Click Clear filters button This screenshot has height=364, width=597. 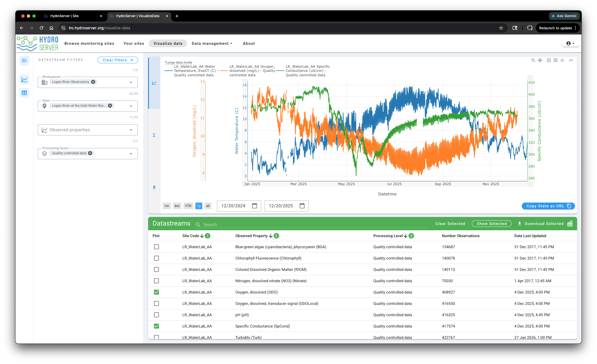[118, 60]
